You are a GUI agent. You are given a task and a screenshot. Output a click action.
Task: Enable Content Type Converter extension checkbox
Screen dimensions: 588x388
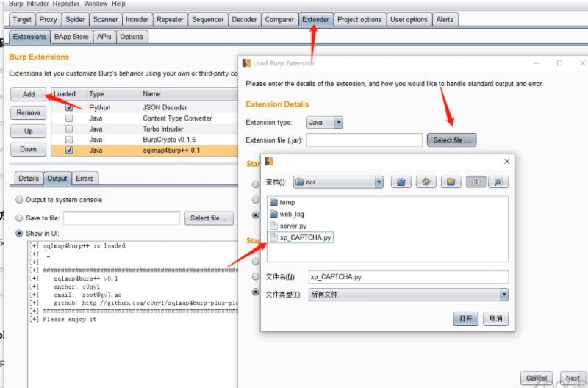(x=69, y=118)
